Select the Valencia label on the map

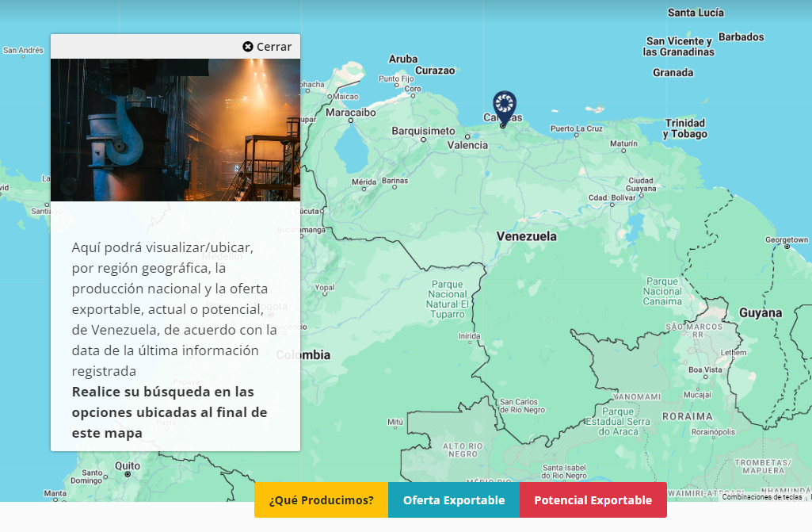point(467,145)
